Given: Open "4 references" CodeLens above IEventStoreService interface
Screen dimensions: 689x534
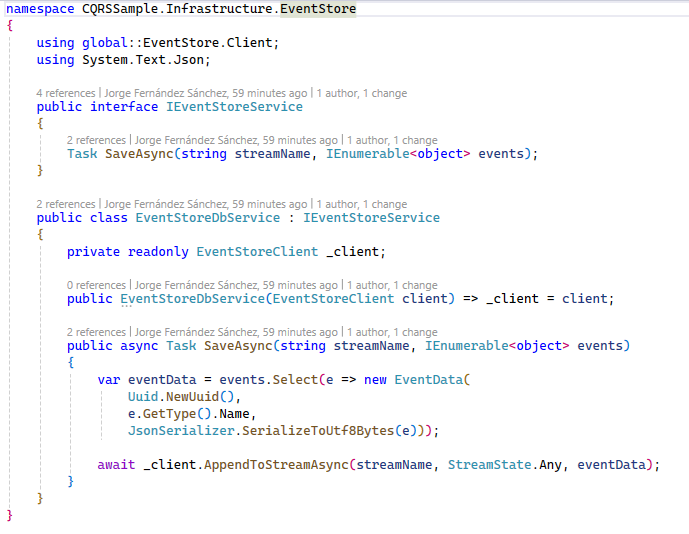Looking at the screenshot, I should point(66,93).
